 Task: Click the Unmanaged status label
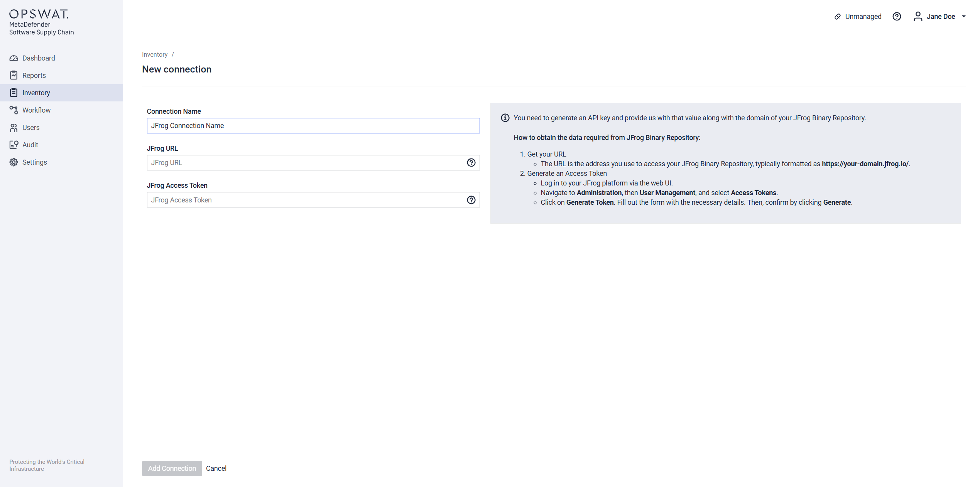863,17
